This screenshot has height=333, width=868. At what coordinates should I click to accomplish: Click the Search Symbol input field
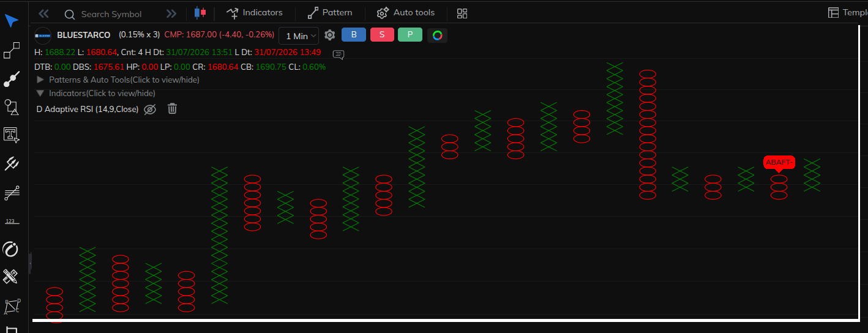click(x=111, y=13)
